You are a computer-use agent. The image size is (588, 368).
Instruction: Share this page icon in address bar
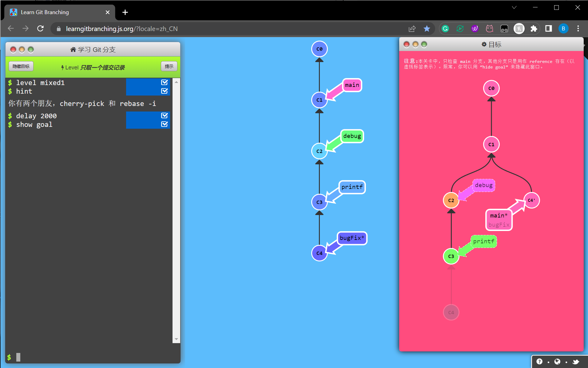coord(412,29)
